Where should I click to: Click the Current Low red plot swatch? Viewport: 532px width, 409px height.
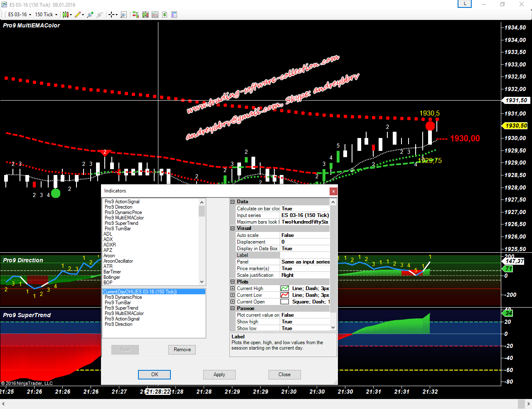285,295
